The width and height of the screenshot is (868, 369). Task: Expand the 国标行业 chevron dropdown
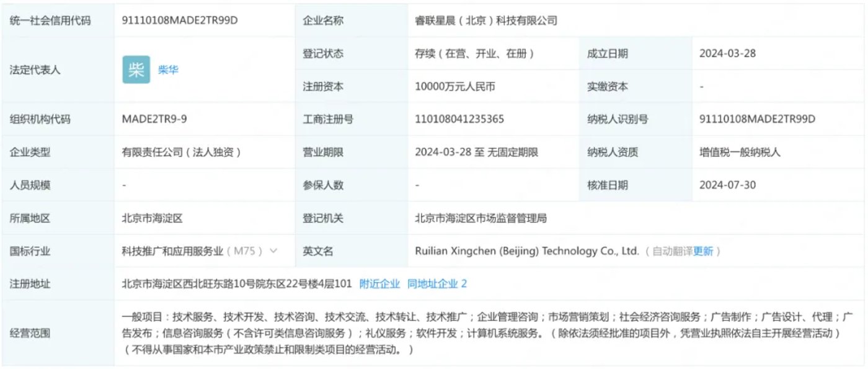273,251
